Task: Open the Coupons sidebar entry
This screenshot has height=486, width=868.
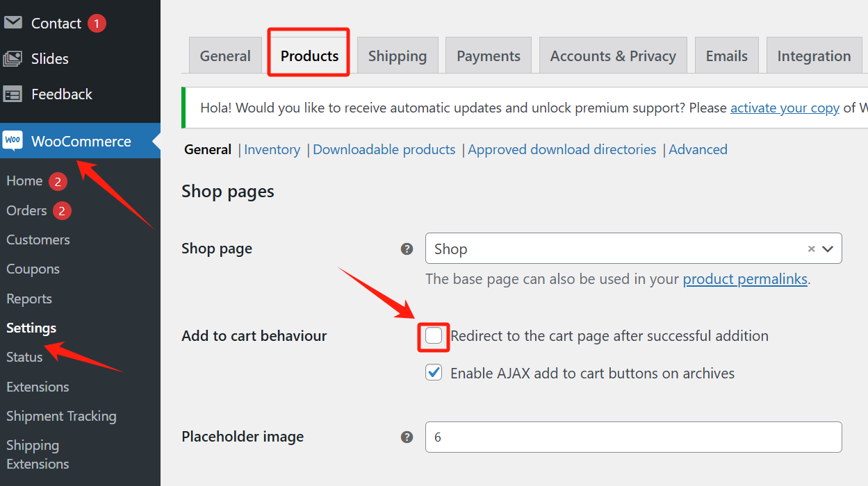Action: coord(31,269)
